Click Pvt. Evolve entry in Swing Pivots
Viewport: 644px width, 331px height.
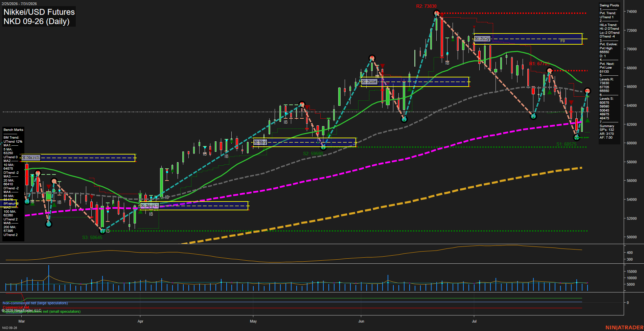pyautogui.click(x=608, y=44)
